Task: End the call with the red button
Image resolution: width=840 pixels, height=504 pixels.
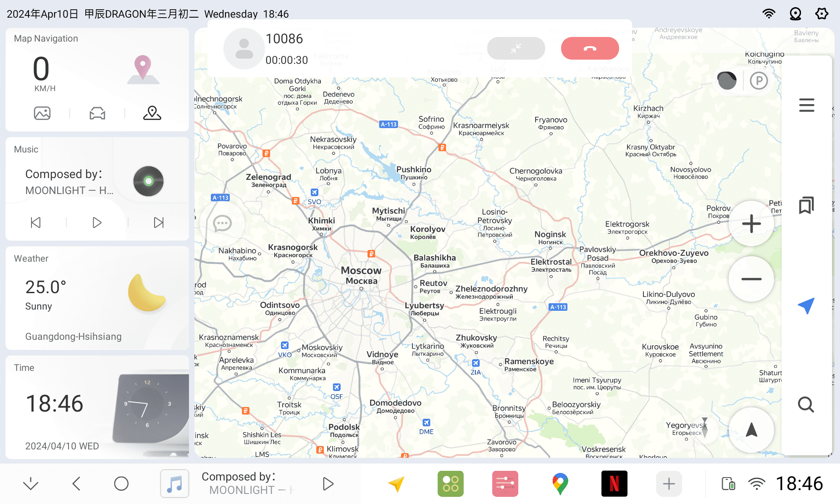Action: coord(590,48)
